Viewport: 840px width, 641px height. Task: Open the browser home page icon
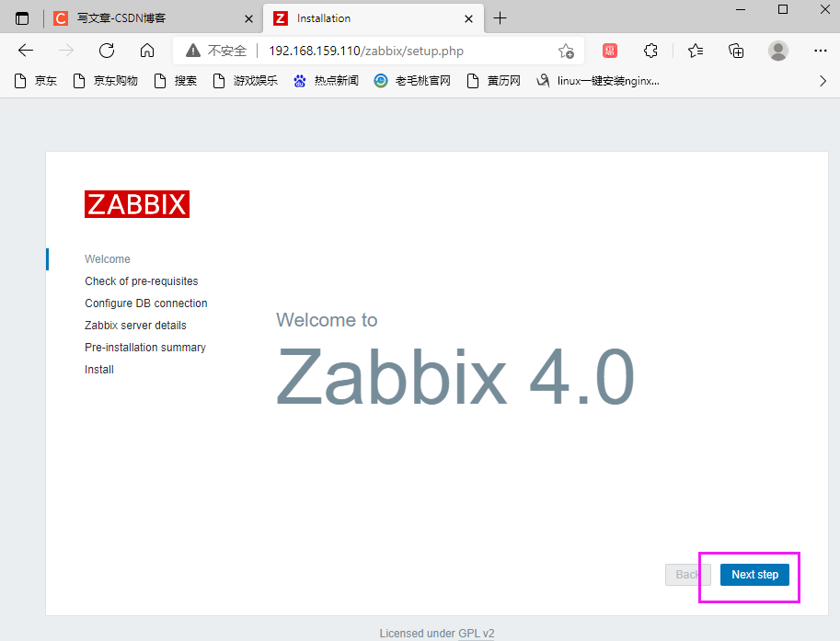pyautogui.click(x=147, y=51)
